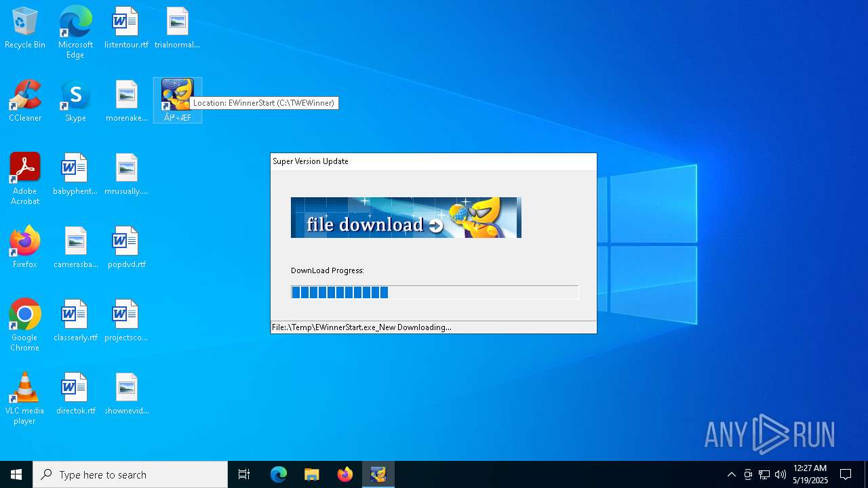This screenshot has width=868, height=488.
Task: Select the listentour.rtf file icon
Action: point(126,28)
